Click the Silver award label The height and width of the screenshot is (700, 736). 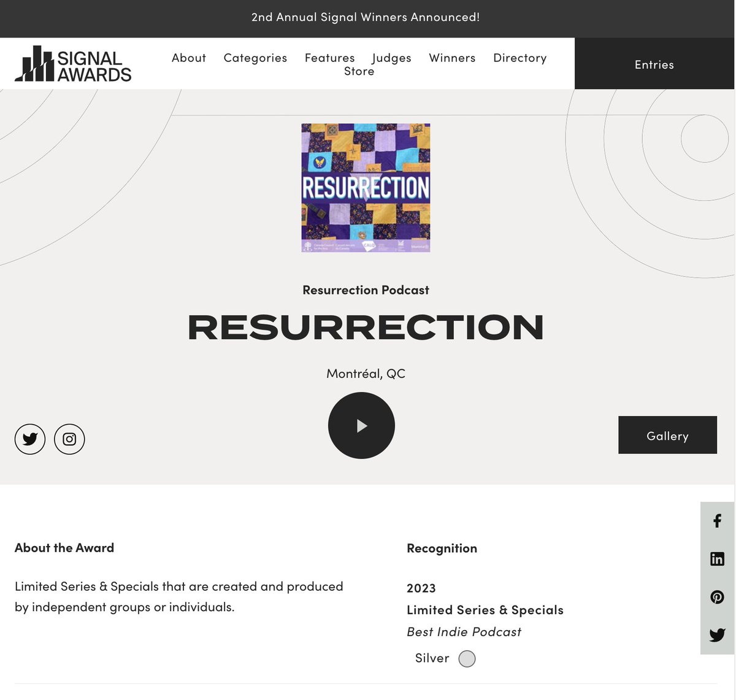432,658
